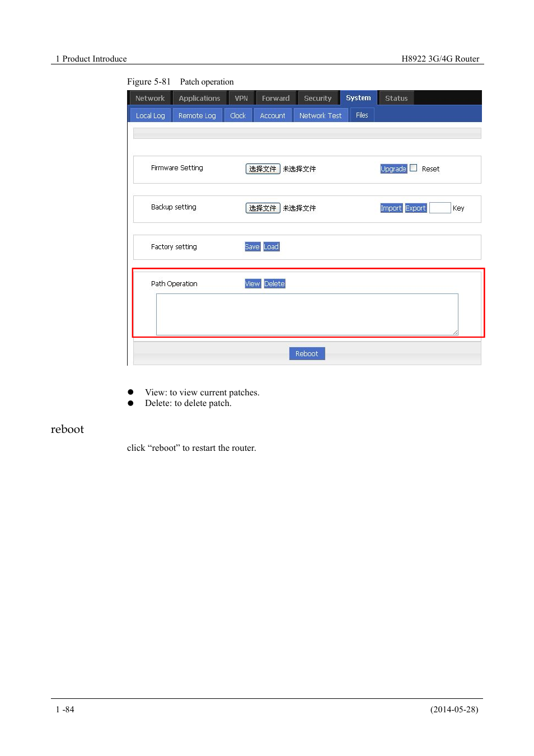Go to the Account sub-tab
Screen dimensions: 534x756
pos(273,115)
